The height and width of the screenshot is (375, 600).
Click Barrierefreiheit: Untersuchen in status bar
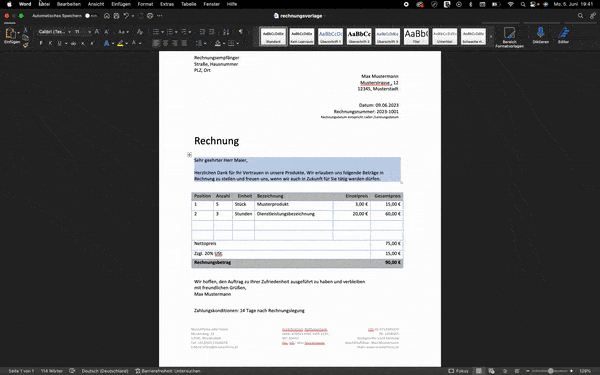pos(168,371)
